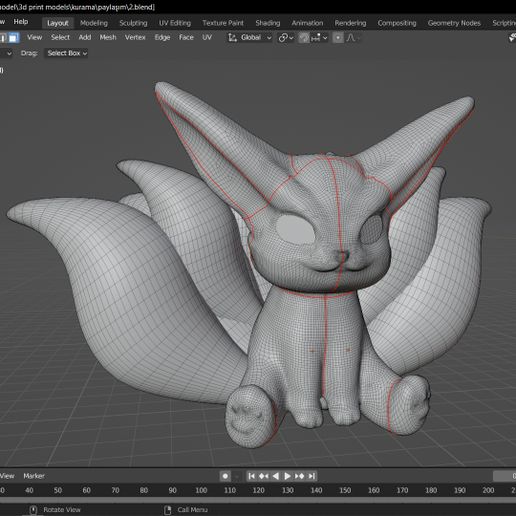
Task: Jump to previous keyframe
Action: pos(264,476)
